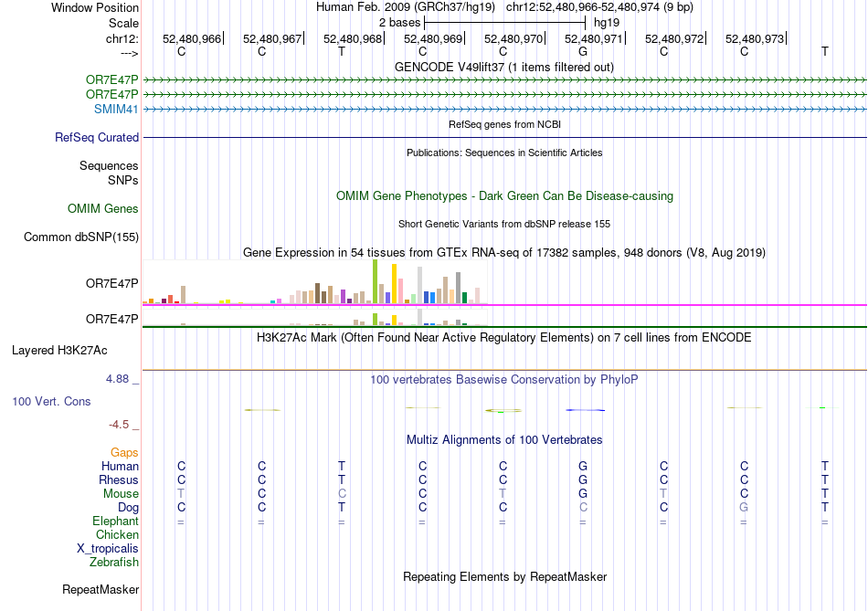Click the Window Position track label

(95, 7)
